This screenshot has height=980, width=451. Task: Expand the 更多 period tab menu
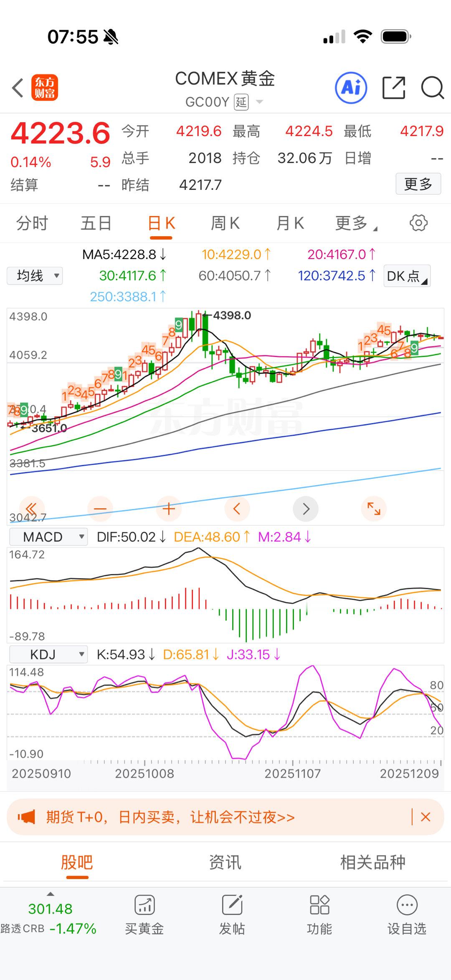tap(356, 223)
